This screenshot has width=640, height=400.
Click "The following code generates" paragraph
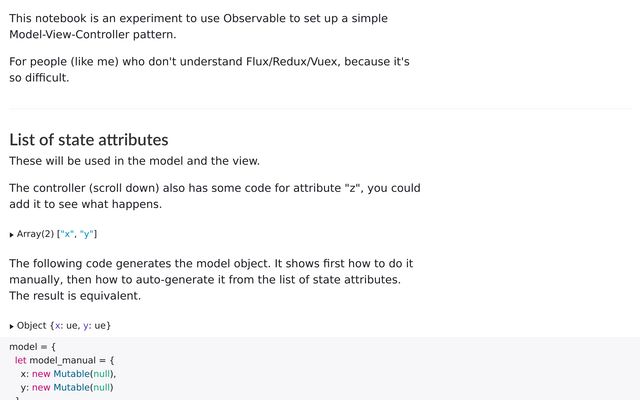point(211,264)
